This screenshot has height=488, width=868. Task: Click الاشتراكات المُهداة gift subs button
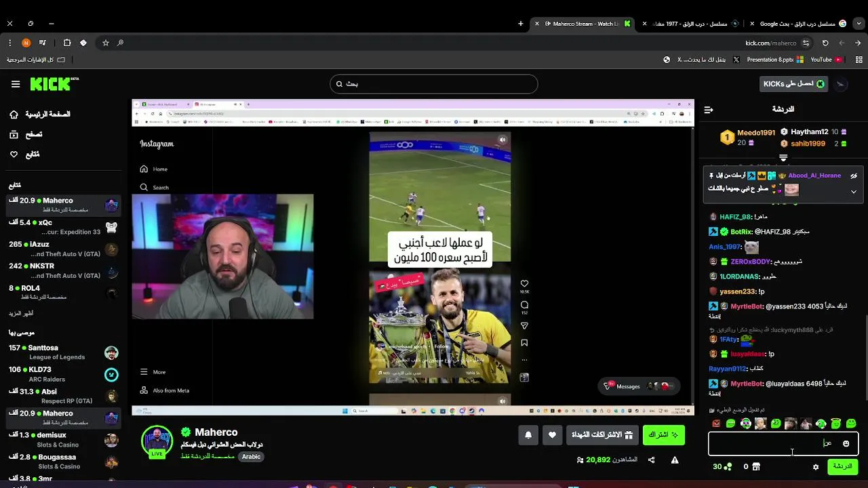602,435
